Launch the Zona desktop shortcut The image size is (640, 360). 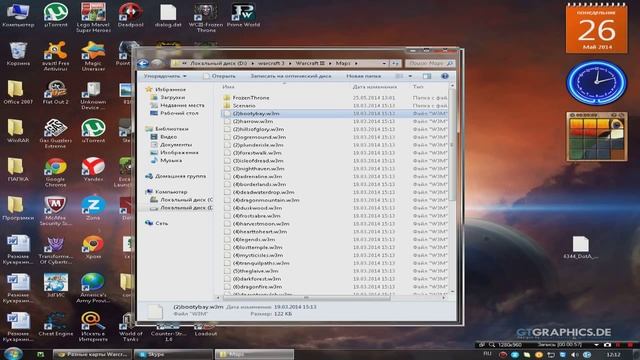tap(93, 208)
